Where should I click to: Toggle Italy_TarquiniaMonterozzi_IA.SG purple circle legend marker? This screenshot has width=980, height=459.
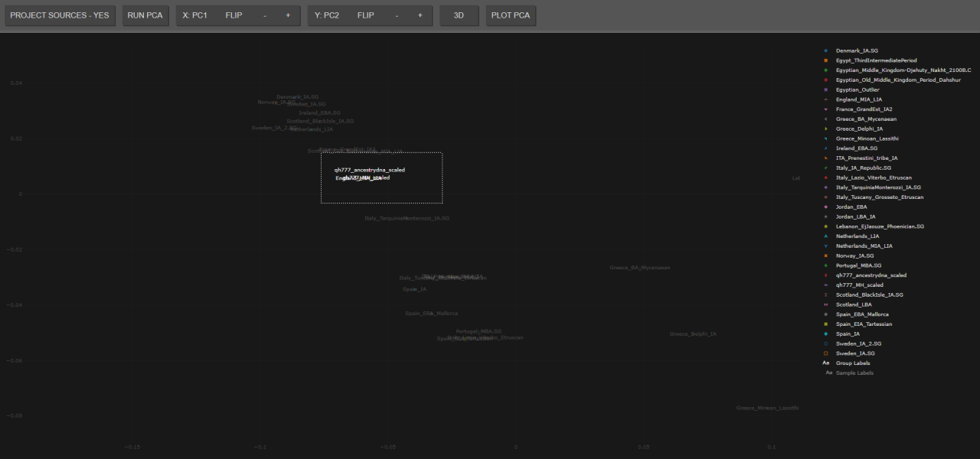click(x=826, y=187)
